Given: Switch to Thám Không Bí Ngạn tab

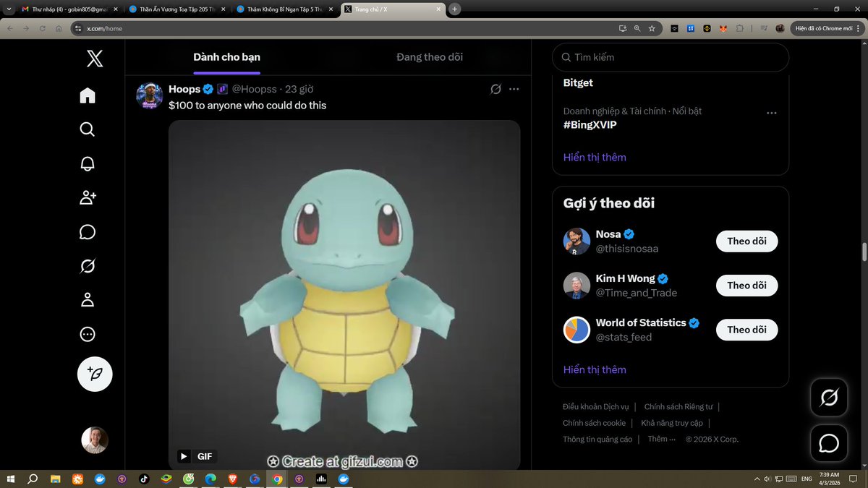Looking at the screenshot, I should click(x=285, y=9).
